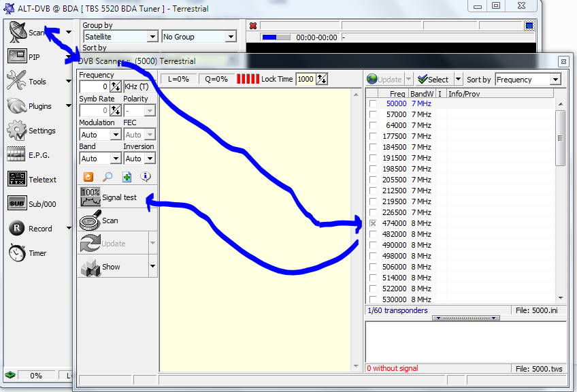The image size is (577, 392).
Task: Open the Record menu
Action: (x=38, y=229)
